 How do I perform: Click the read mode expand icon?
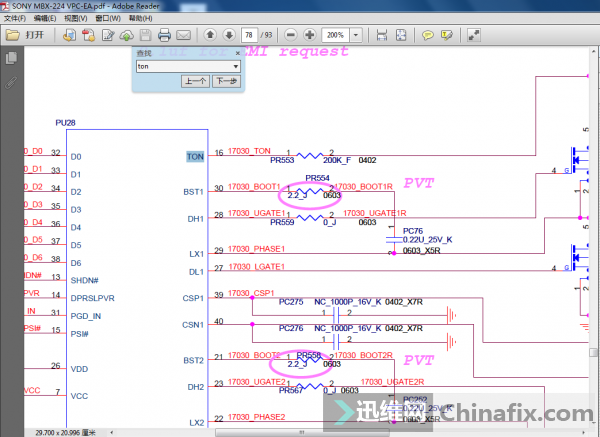(474, 35)
